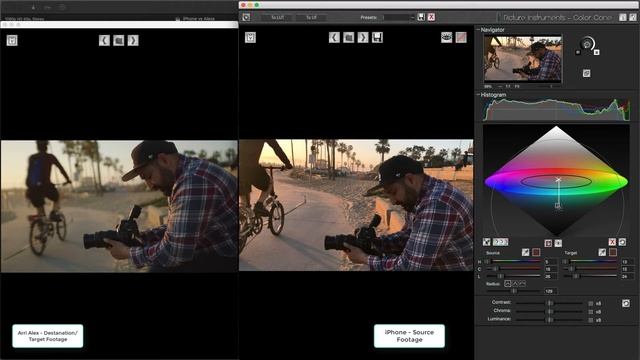The height and width of the screenshot is (360, 640).
Task: Click the eye preview icon above the viewer
Action: click(x=447, y=37)
